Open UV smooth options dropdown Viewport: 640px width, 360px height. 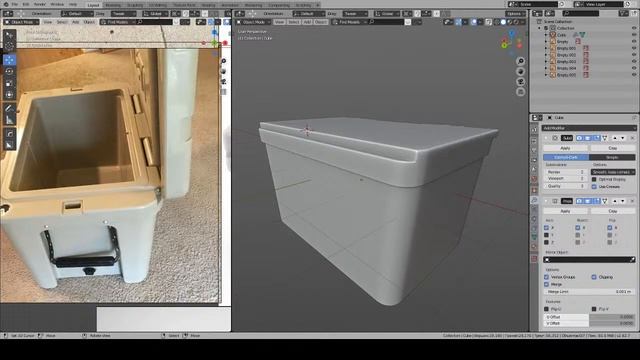[613, 172]
